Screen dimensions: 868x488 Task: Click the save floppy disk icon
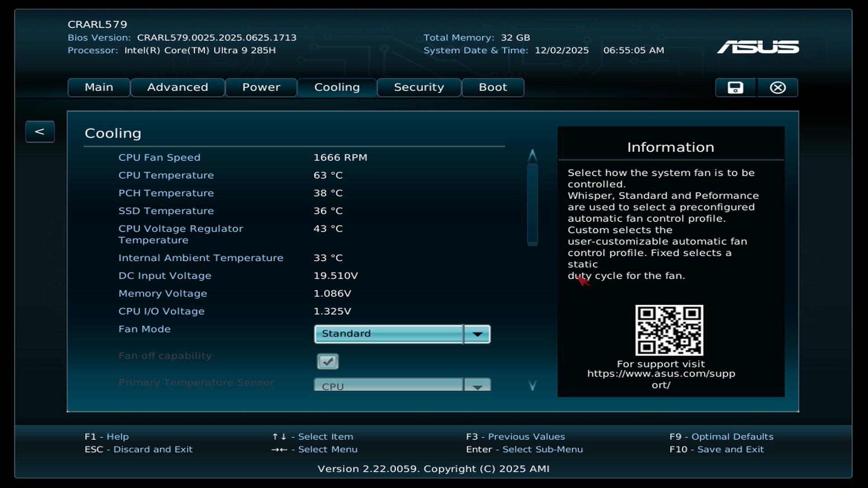[x=735, y=88]
